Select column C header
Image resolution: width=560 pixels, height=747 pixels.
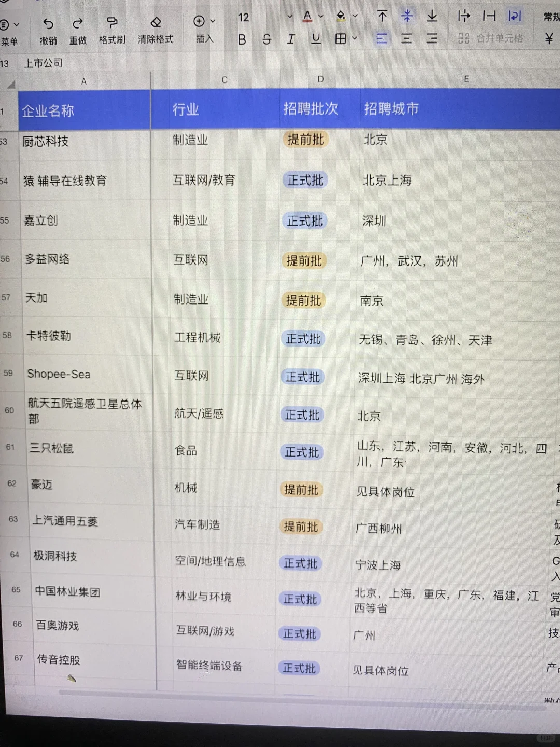point(225,80)
